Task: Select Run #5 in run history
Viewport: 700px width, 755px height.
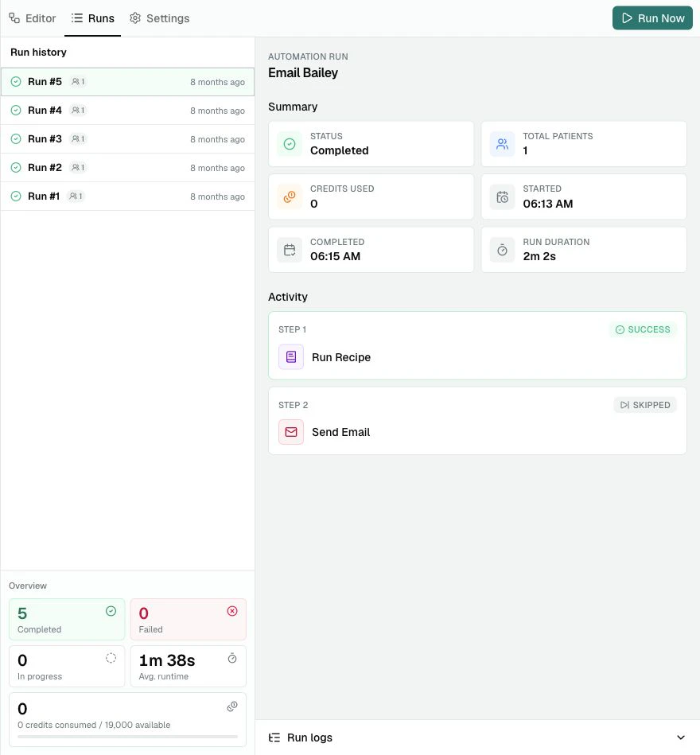Action: 127,82
